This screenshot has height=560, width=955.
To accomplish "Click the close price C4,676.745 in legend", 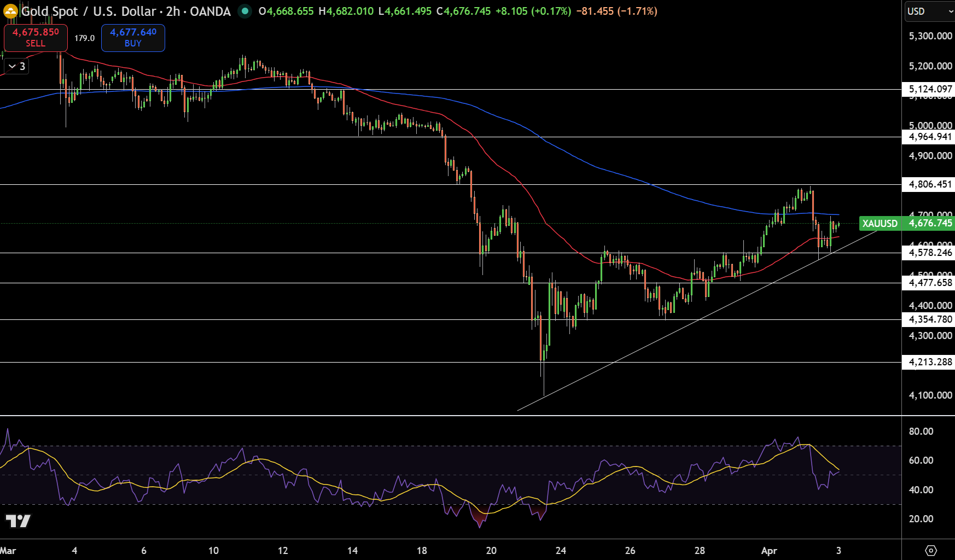I will click(x=463, y=11).
